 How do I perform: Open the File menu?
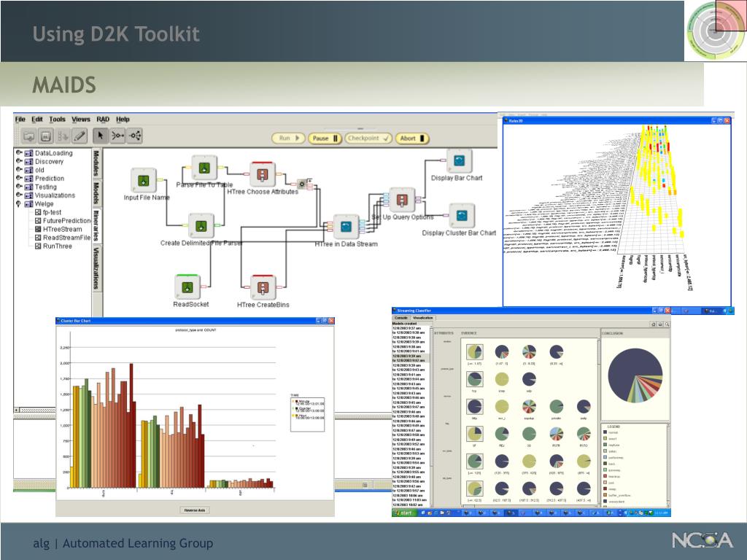tap(20, 119)
